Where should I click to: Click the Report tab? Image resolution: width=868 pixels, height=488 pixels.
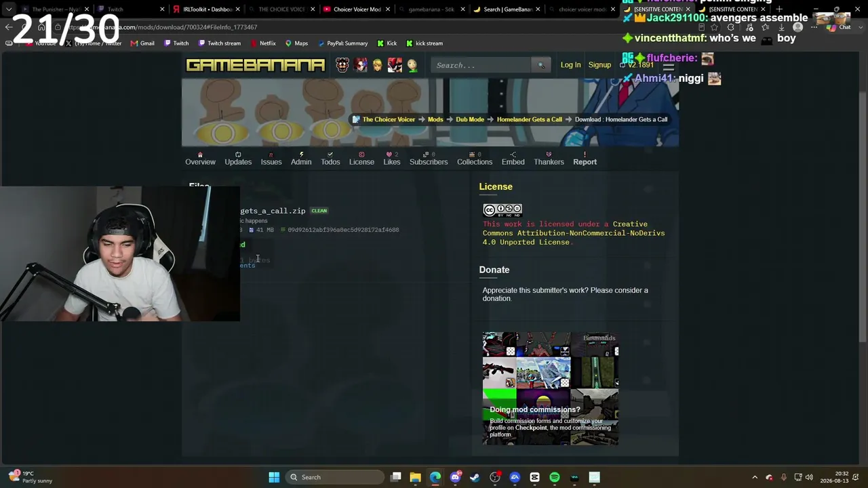[x=585, y=159]
